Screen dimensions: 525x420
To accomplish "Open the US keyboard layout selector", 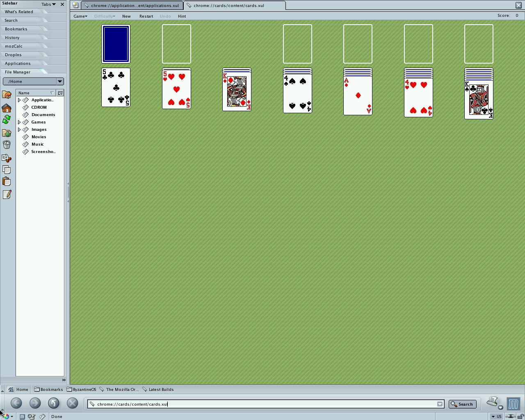I will click(496, 416).
